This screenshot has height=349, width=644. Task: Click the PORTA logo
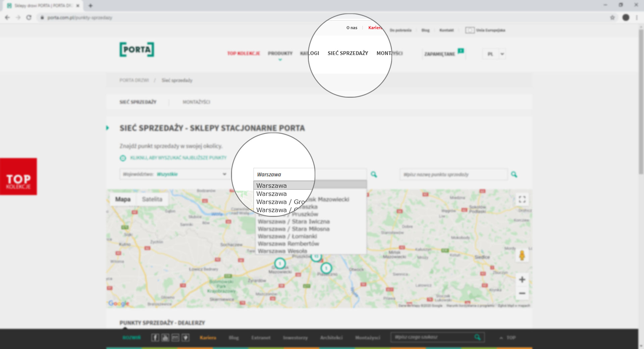click(137, 49)
